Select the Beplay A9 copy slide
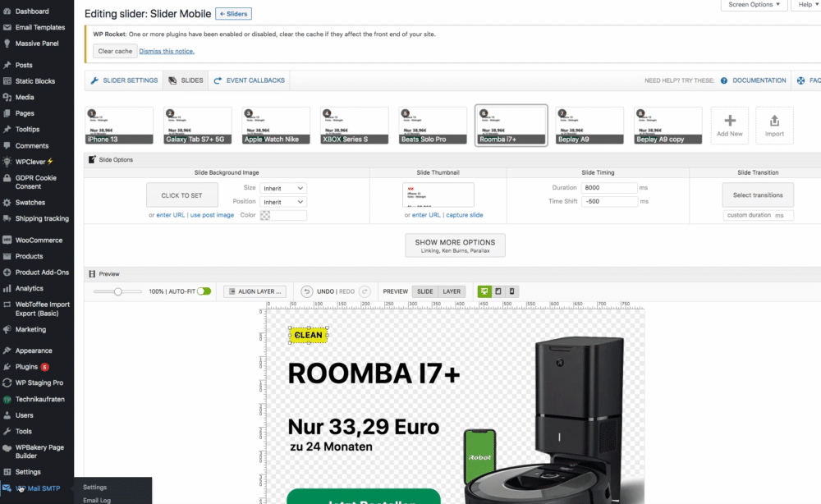The width and height of the screenshot is (821, 504). 668,126
